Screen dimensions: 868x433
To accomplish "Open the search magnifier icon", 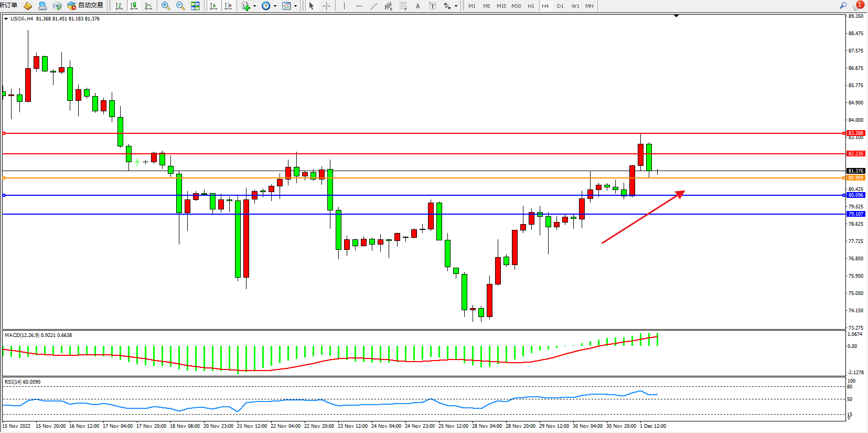I will point(843,5).
